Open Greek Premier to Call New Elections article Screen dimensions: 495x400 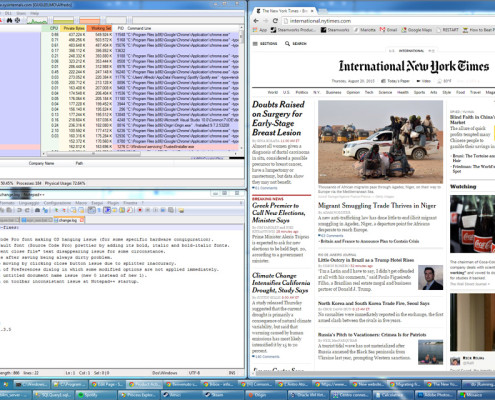click(278, 213)
